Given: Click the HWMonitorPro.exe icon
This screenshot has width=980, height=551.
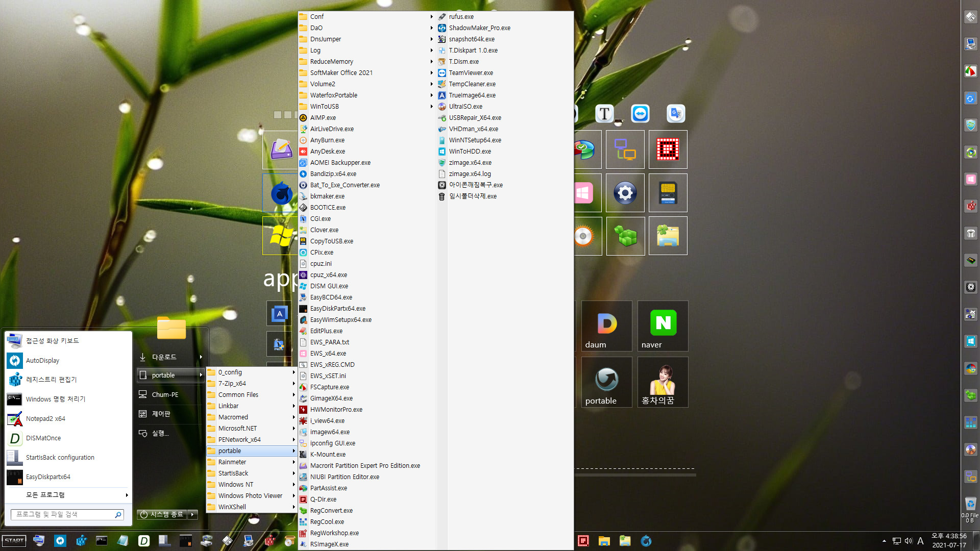Looking at the screenshot, I should coord(303,410).
